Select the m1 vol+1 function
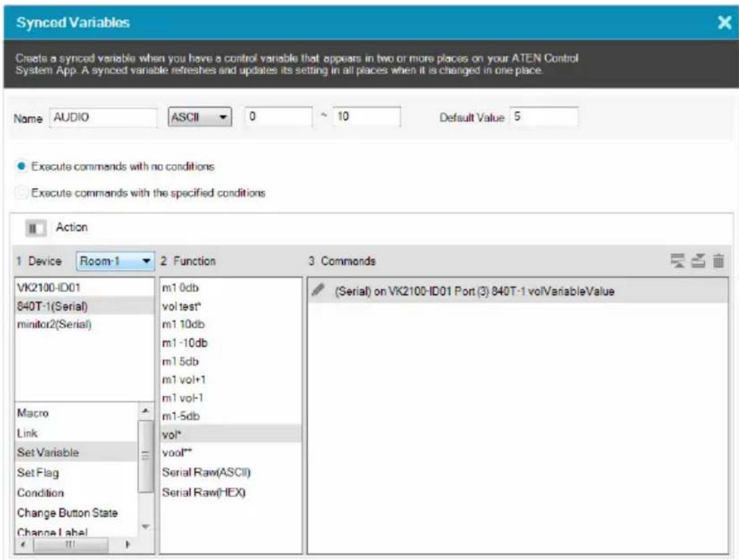The image size is (739, 560). point(230,379)
